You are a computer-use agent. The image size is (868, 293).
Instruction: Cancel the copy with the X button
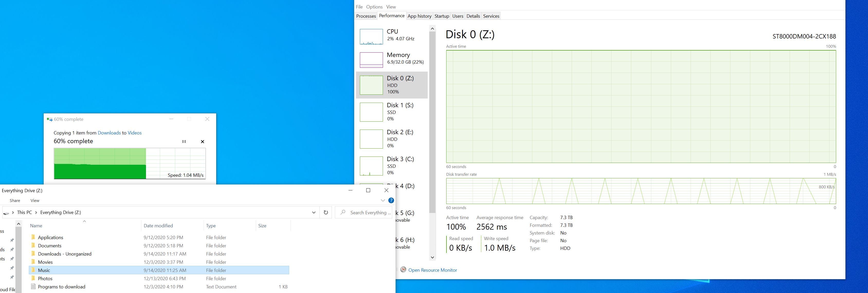coord(203,142)
